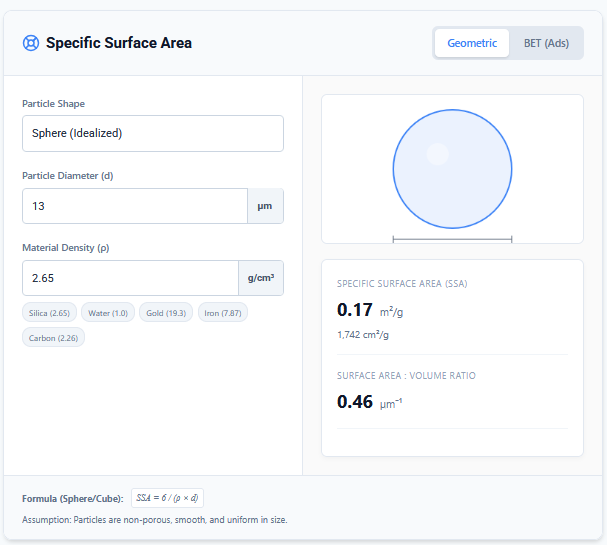This screenshot has height=545, width=607.
Task: Click the Formula (Sphere/Cube) label
Action: 73,499
